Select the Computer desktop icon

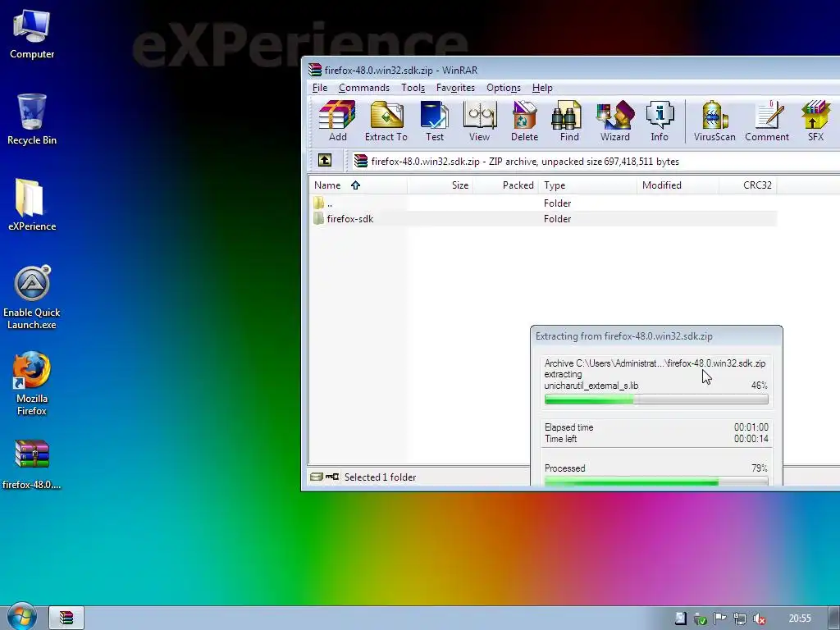[x=32, y=34]
